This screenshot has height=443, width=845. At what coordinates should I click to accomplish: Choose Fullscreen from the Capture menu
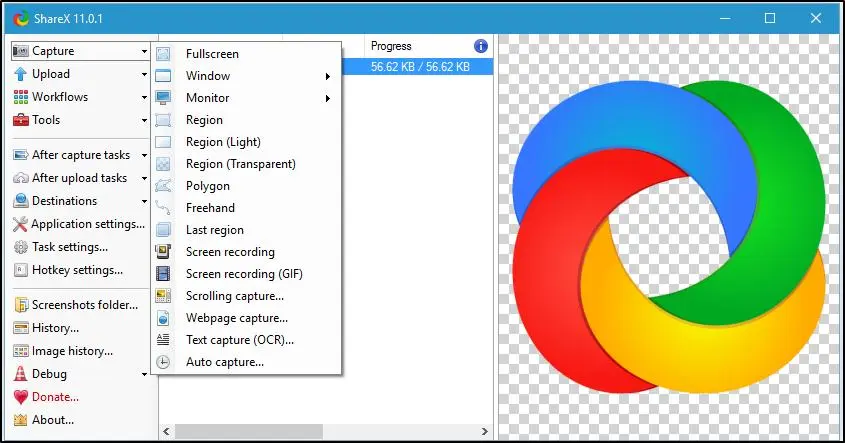point(246,54)
